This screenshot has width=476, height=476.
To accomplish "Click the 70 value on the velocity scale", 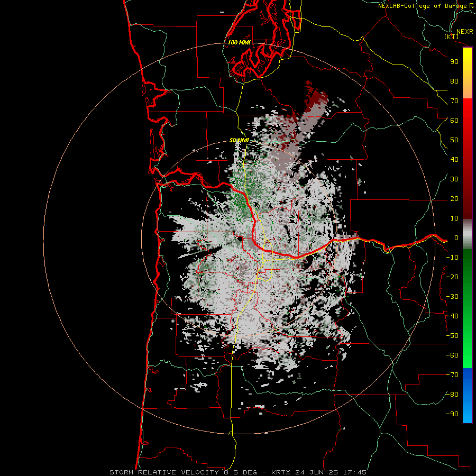I will (x=454, y=101).
